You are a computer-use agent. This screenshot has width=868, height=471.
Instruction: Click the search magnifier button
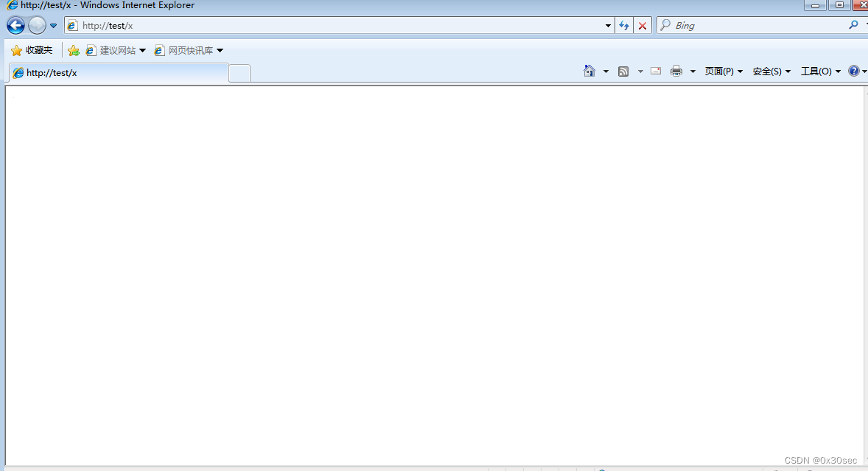pyautogui.click(x=853, y=25)
